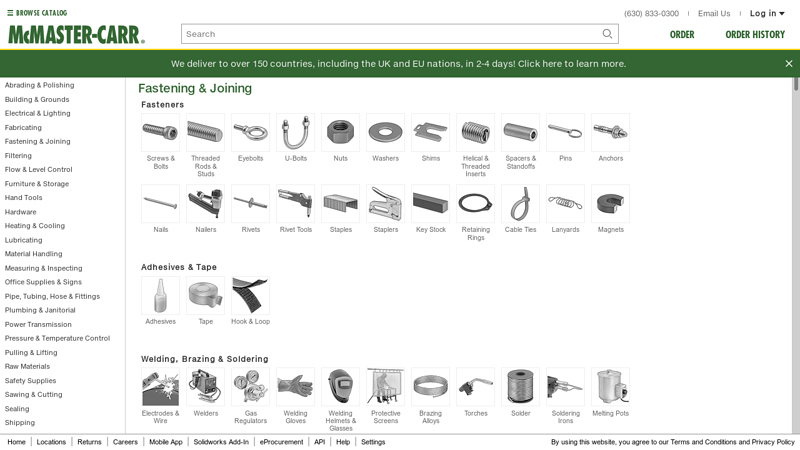Select the U-Bolts product icon
800x450 pixels.
click(295, 133)
